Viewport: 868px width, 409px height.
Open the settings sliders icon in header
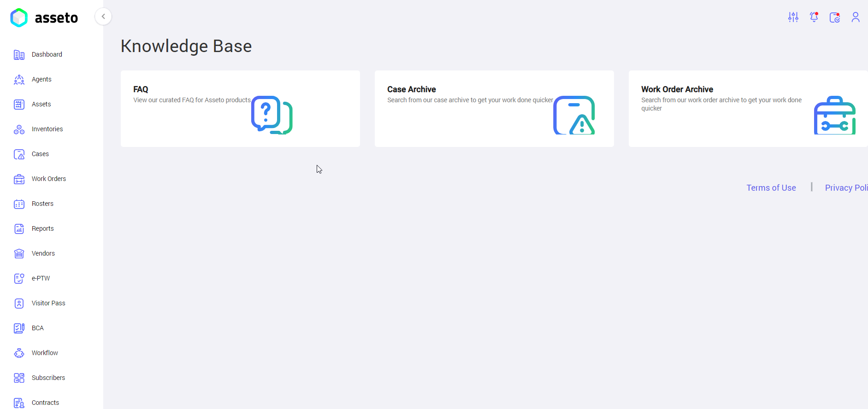[793, 17]
